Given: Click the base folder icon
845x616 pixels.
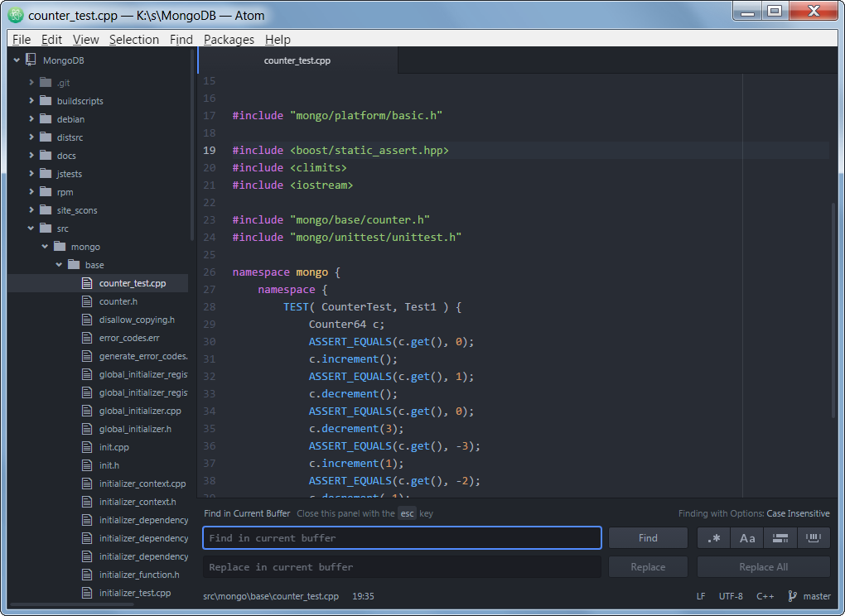Looking at the screenshot, I should (x=74, y=265).
